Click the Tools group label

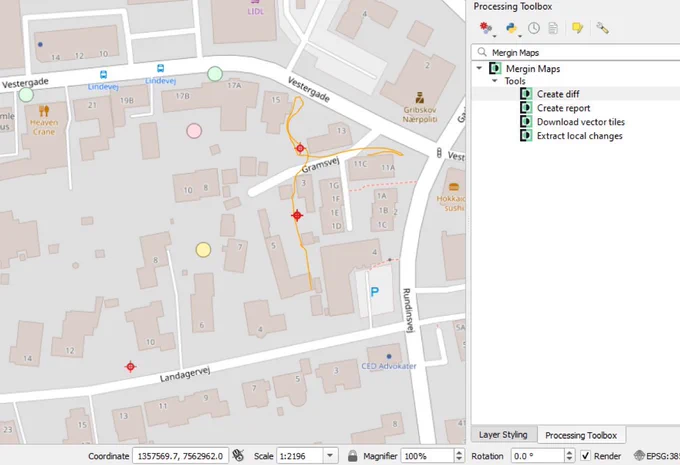[x=515, y=81]
